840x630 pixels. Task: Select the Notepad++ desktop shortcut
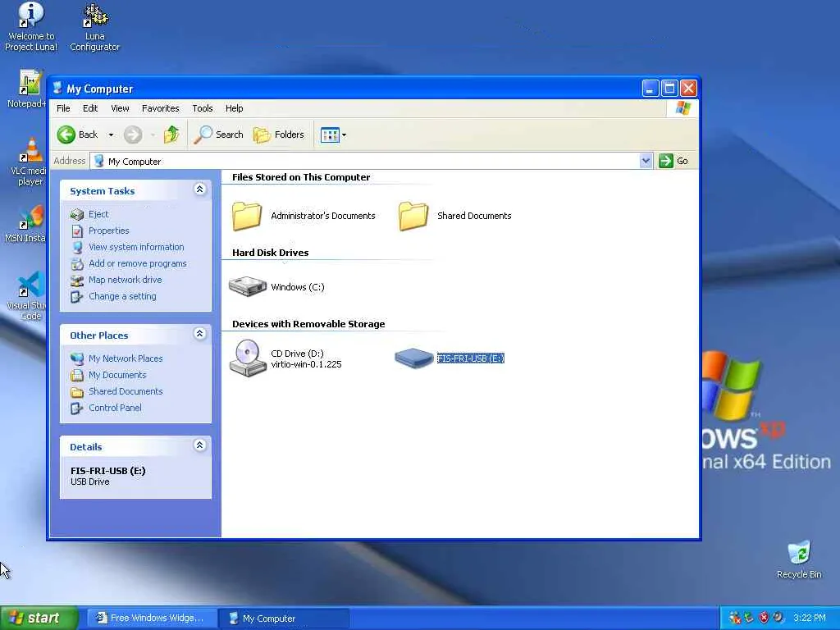[27, 89]
